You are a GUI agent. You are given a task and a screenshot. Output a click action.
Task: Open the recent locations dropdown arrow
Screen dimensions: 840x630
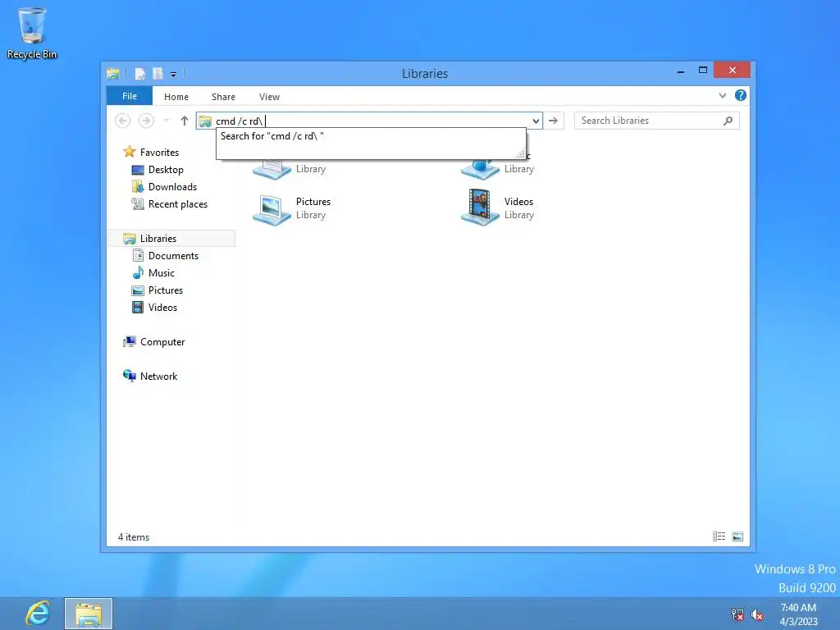pyautogui.click(x=166, y=121)
